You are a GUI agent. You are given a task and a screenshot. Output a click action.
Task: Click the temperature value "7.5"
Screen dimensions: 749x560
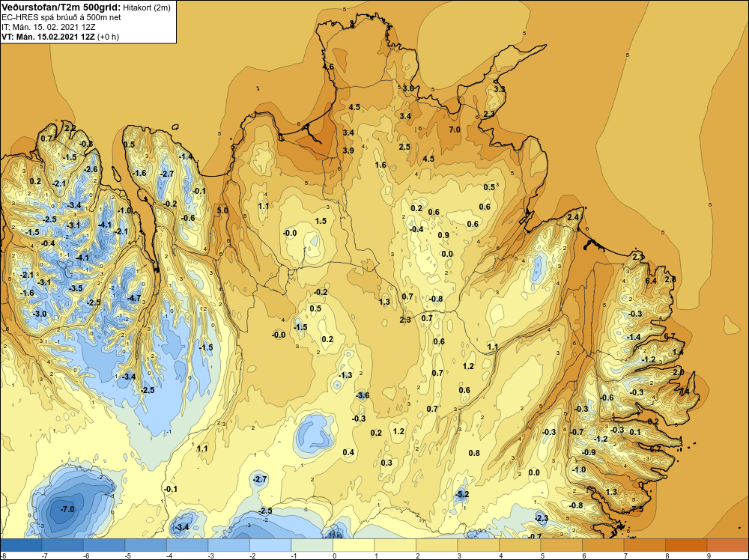click(637, 509)
